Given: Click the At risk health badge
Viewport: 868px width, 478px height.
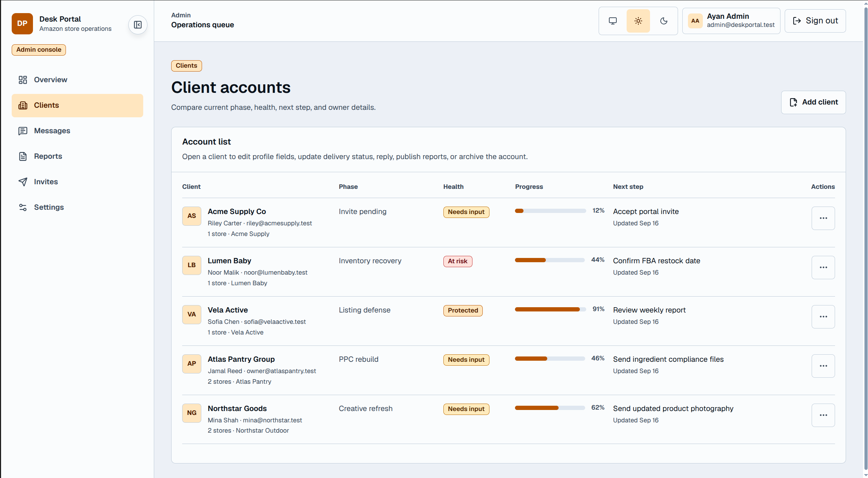Looking at the screenshot, I should point(458,262).
